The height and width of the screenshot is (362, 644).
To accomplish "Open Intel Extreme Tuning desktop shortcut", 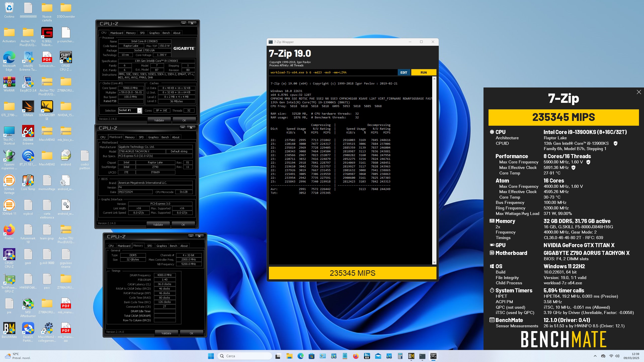I will coord(28,61).
